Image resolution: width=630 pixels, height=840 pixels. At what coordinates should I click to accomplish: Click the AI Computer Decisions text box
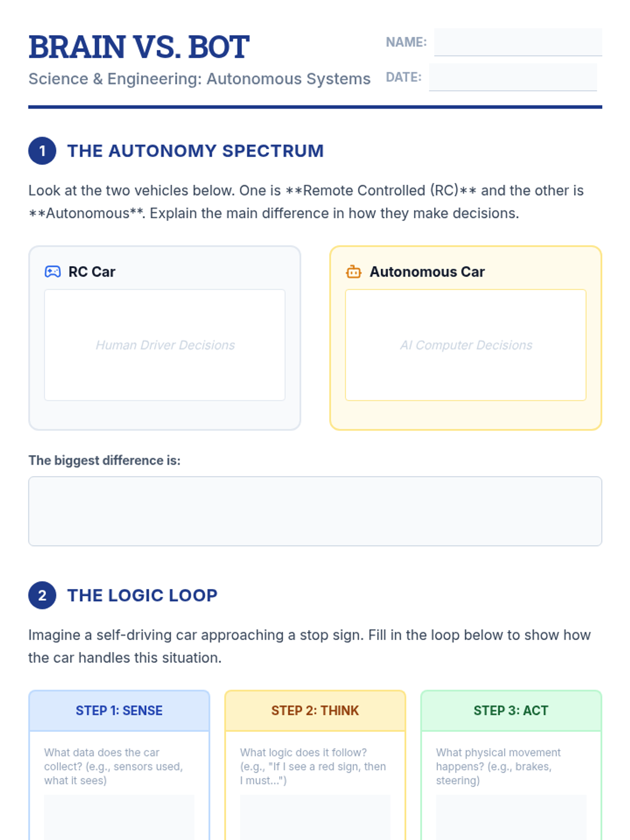(466, 345)
